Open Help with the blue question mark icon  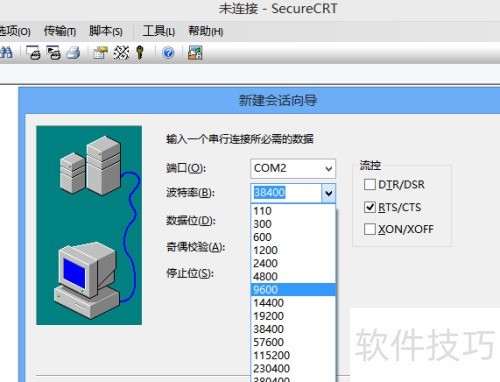pos(168,53)
